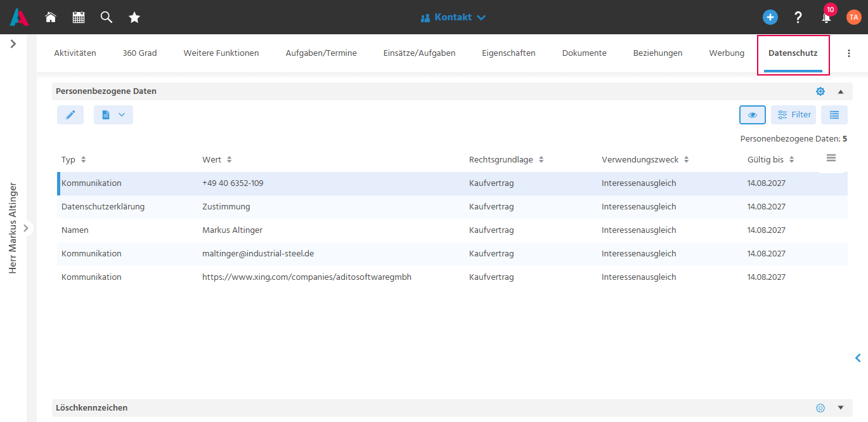This screenshot has height=422, width=868.
Task: Switch to the Eigenschaften tab
Action: (x=508, y=53)
